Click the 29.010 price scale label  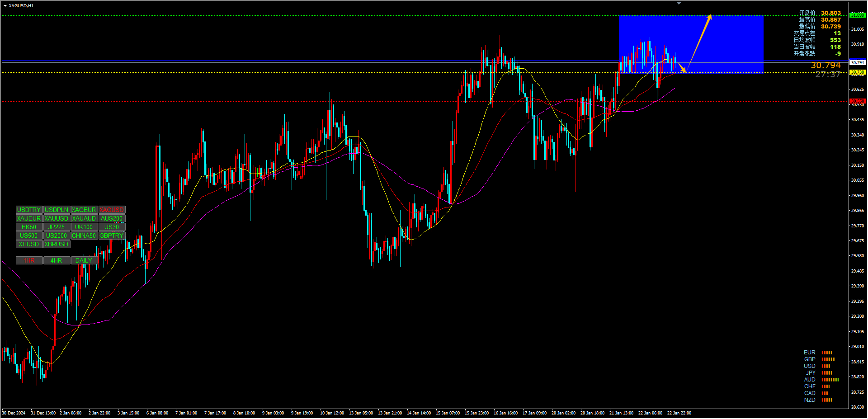pos(858,347)
